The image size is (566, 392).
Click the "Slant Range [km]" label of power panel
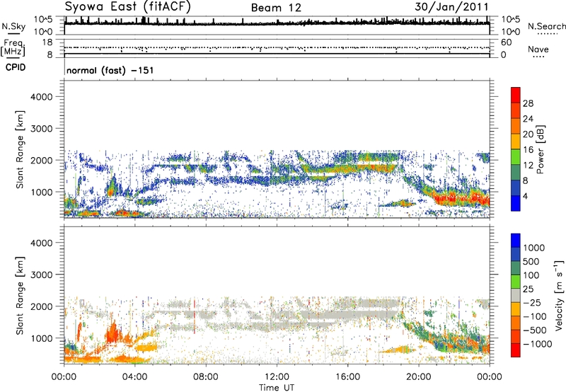point(20,149)
